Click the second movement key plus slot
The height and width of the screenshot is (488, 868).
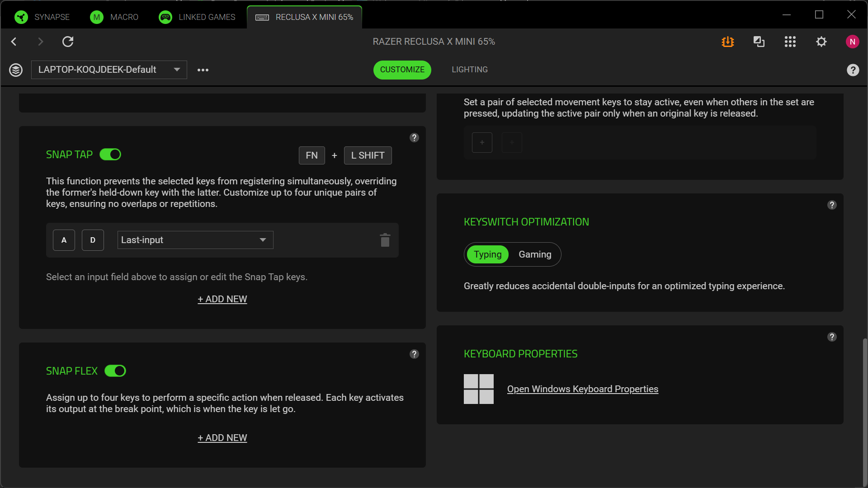[512, 142]
